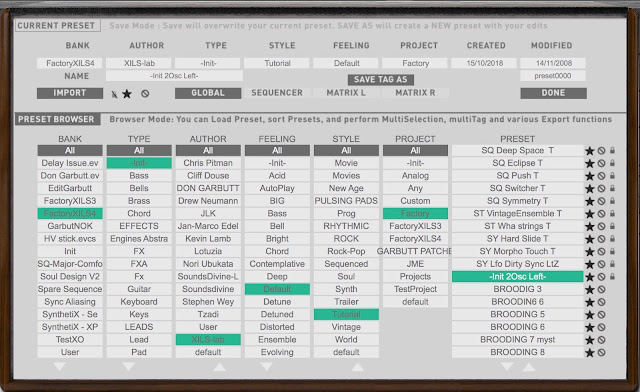Select All in FEELING column
Screen dimensions: 640x392
coord(277,151)
